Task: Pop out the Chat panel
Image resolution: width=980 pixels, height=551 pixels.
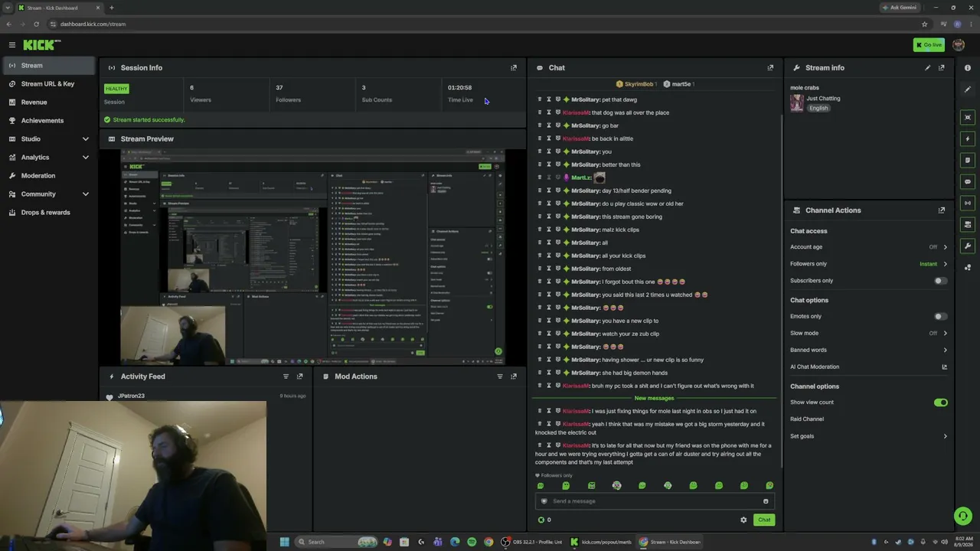Action: coord(770,67)
